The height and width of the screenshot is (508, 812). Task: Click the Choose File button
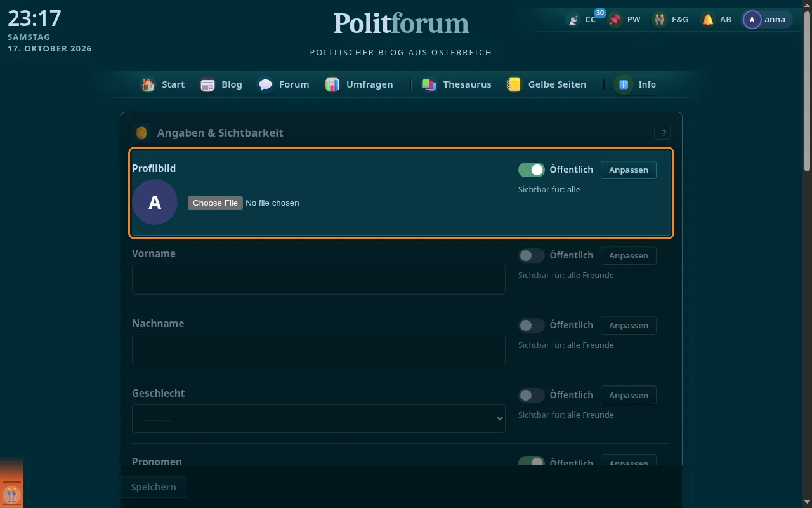(215, 203)
